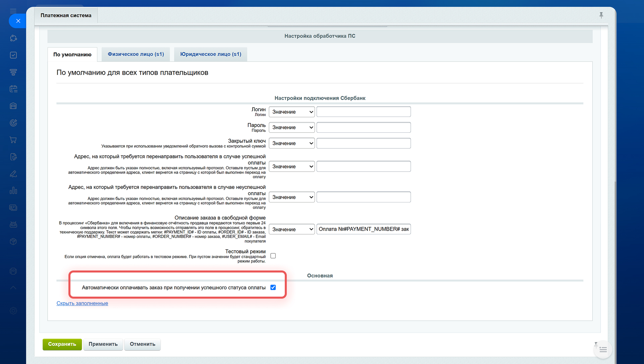
Task: Click the shopping cart sidebar icon
Action: [x=13, y=140]
